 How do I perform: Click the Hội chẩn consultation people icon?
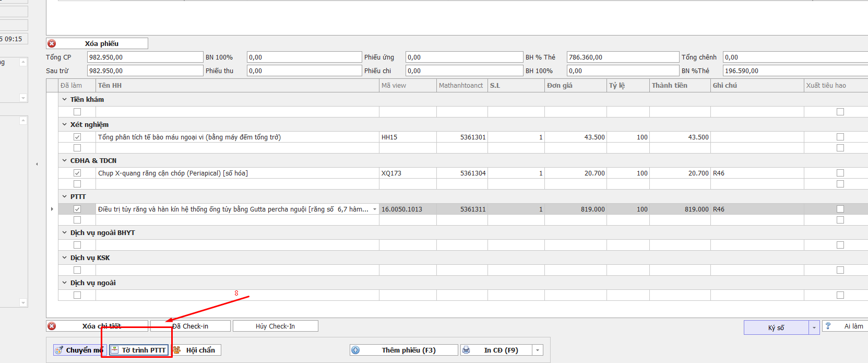pos(177,350)
